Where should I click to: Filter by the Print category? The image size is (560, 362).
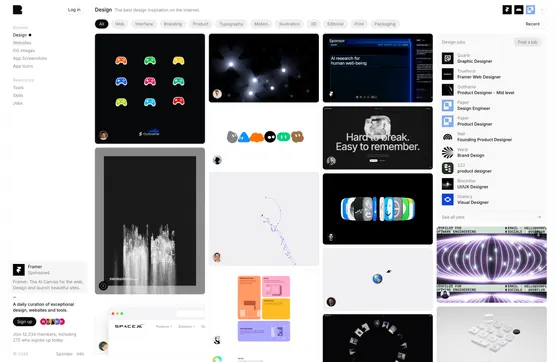tap(359, 24)
